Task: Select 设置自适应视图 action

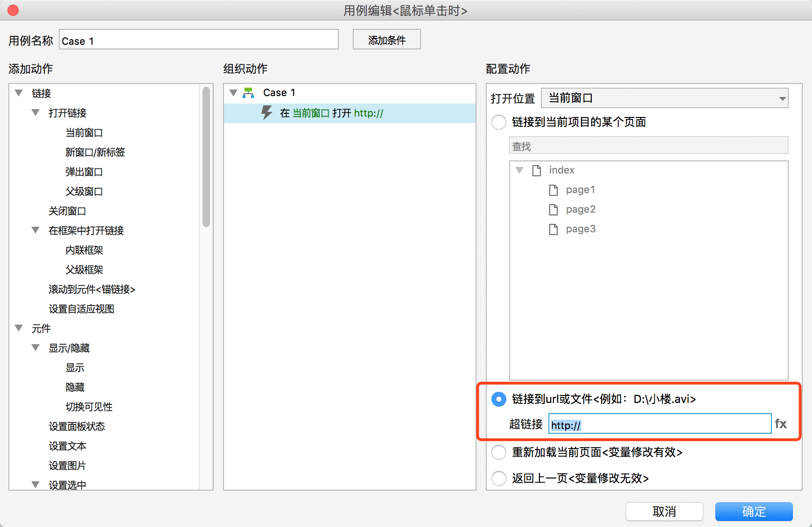Action: click(82, 309)
